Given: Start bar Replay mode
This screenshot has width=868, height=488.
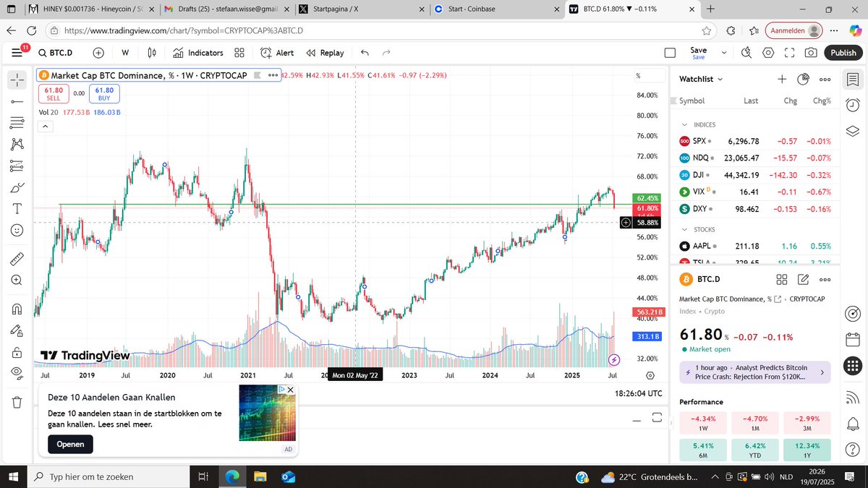Looking at the screenshot, I should coord(325,53).
